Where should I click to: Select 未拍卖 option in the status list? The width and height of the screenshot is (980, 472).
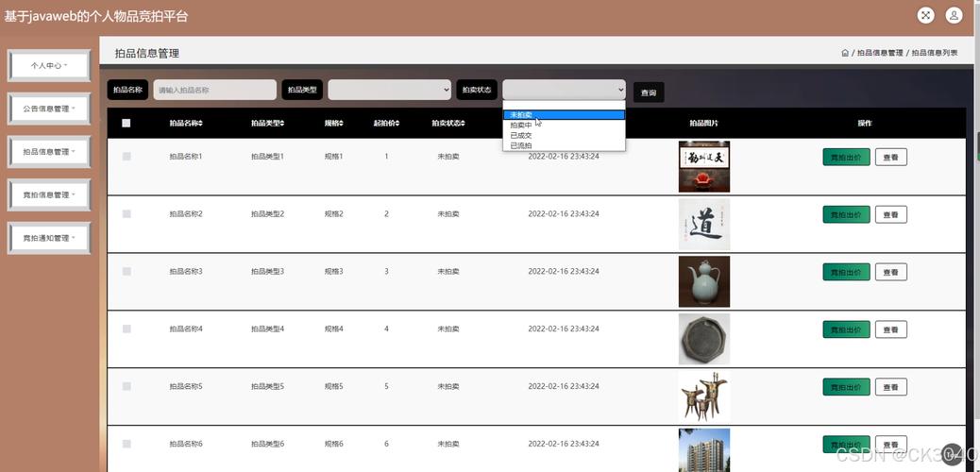pyautogui.click(x=564, y=115)
